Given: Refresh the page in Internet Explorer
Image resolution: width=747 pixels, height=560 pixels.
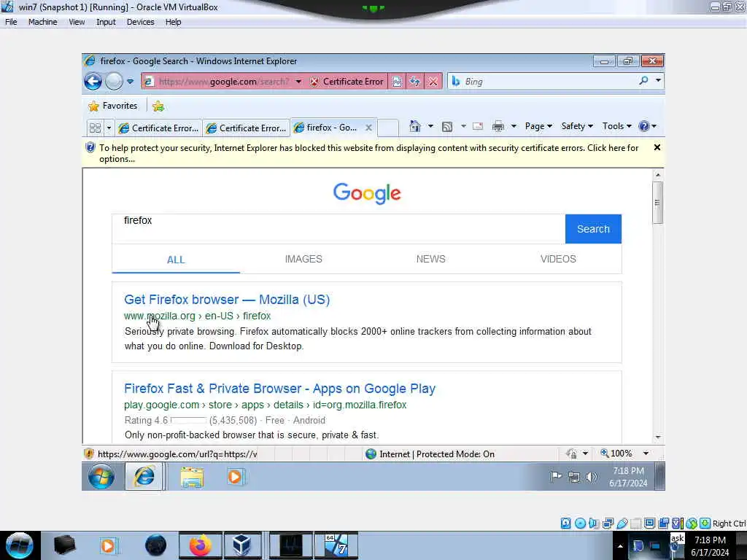Looking at the screenshot, I should coord(414,82).
